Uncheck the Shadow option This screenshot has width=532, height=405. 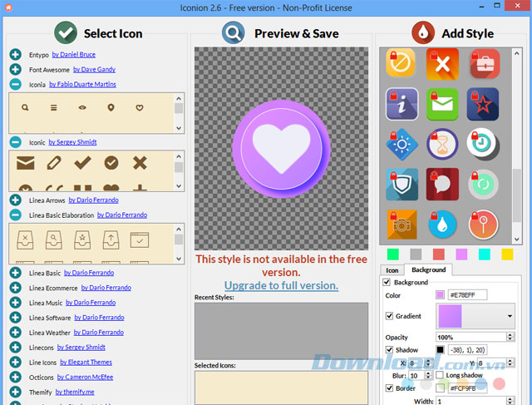(x=390, y=349)
